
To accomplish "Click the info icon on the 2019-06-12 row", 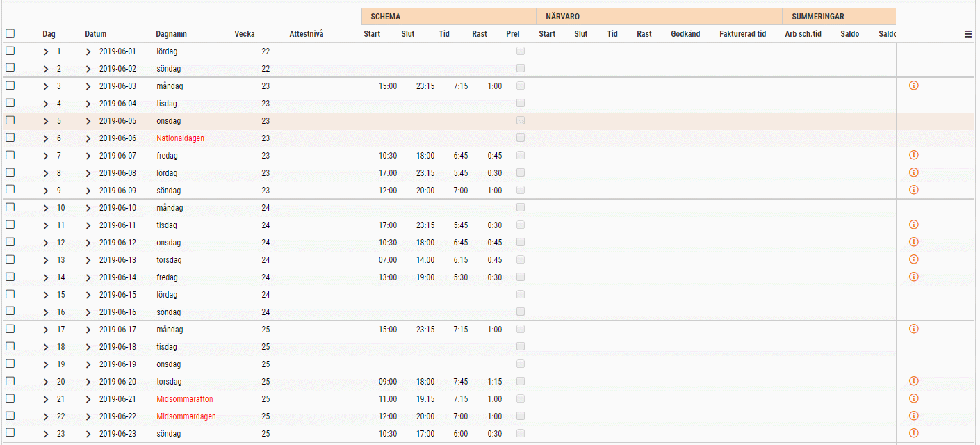I will click(x=914, y=242).
